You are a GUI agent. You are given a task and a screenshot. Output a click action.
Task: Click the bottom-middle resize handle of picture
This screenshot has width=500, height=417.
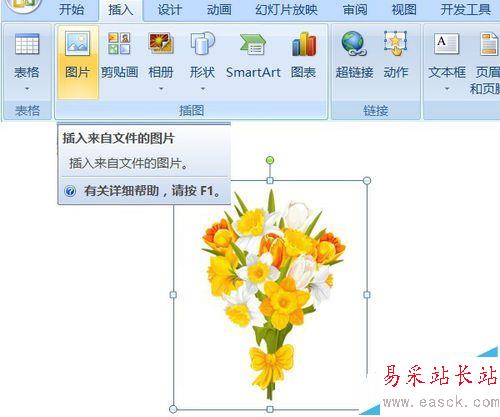(270, 409)
